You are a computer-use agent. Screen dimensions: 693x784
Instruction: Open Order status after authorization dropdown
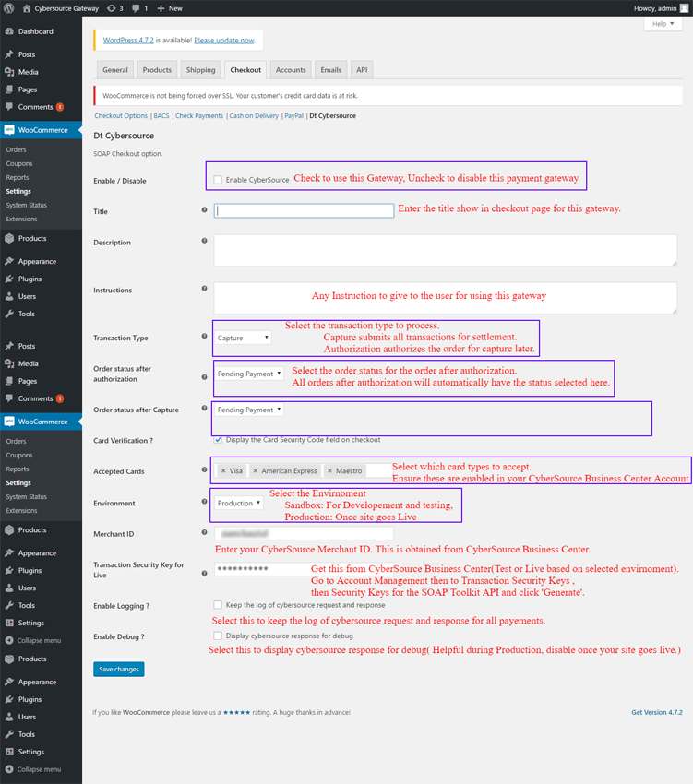(x=249, y=374)
